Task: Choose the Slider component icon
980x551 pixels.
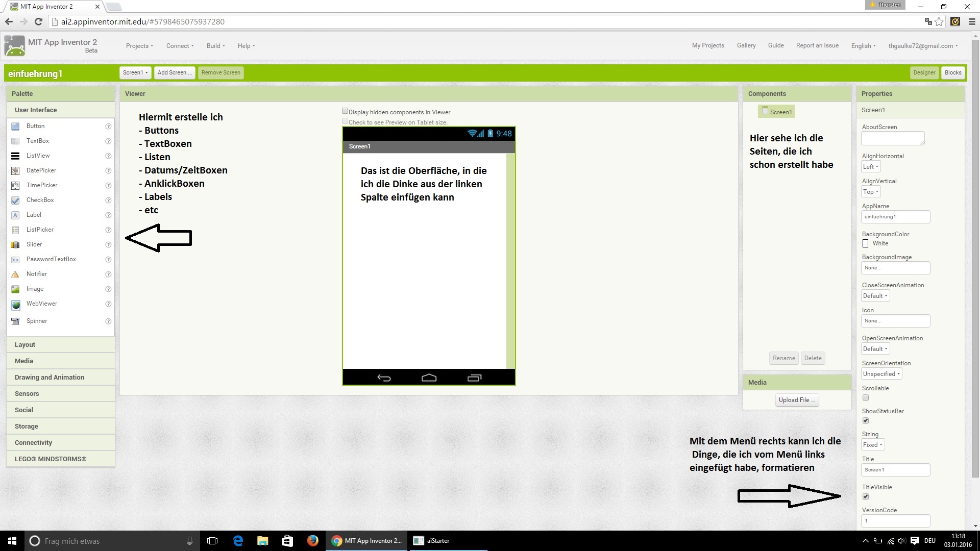Action: (x=15, y=244)
